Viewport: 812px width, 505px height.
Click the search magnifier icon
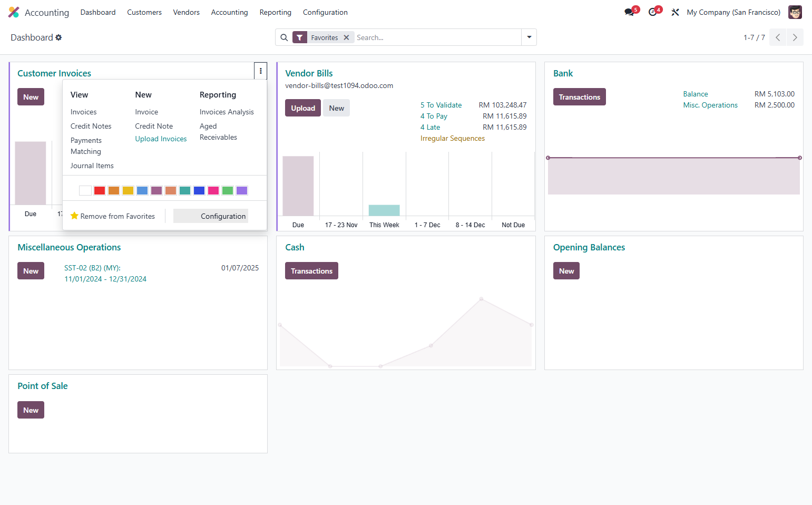(284, 37)
